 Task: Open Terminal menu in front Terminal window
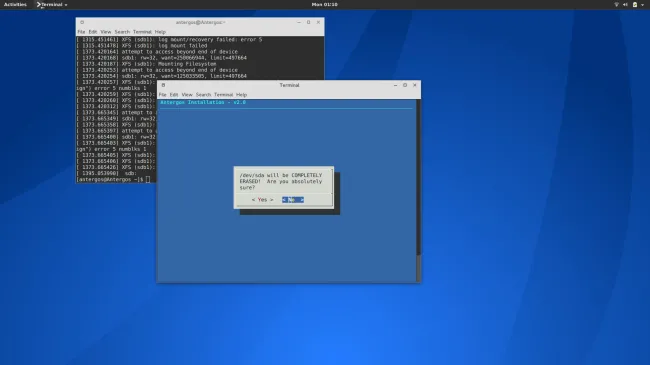(223, 95)
